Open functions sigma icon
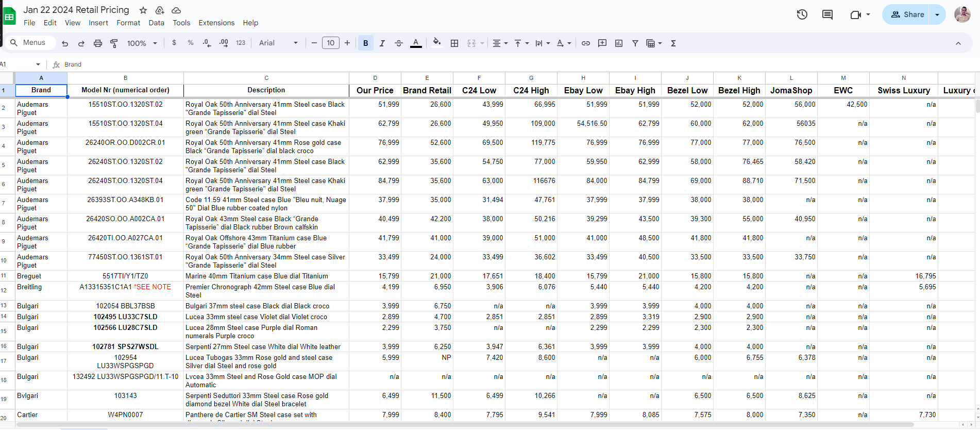Image resolution: width=980 pixels, height=430 pixels. pos(673,43)
